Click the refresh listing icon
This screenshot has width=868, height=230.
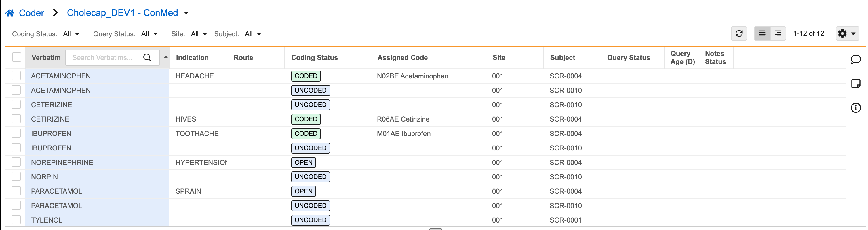click(x=738, y=34)
